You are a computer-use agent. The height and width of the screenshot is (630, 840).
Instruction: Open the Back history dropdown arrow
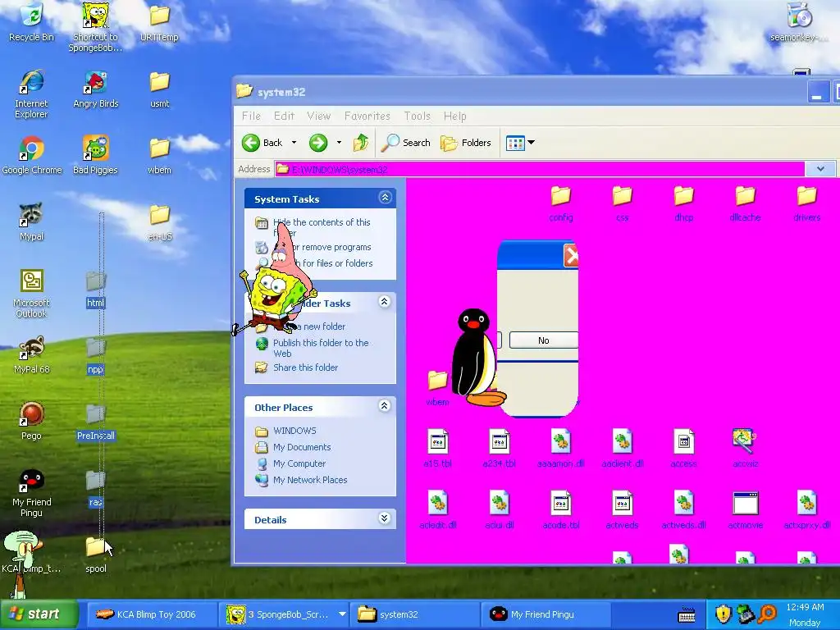click(294, 143)
